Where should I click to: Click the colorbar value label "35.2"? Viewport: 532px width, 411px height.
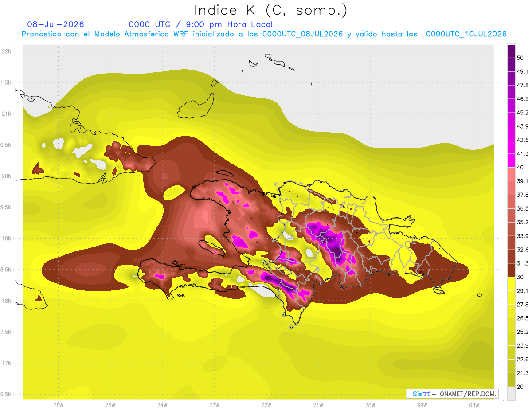(523, 222)
